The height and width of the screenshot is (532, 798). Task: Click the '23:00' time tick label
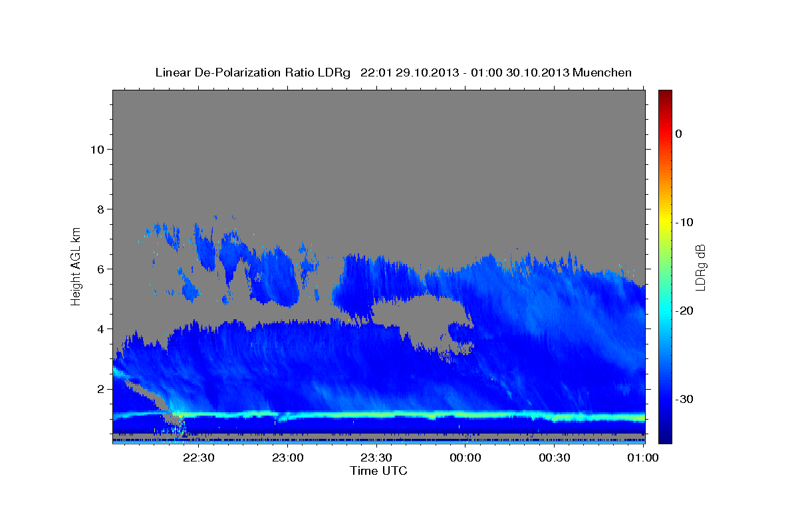tap(288, 458)
